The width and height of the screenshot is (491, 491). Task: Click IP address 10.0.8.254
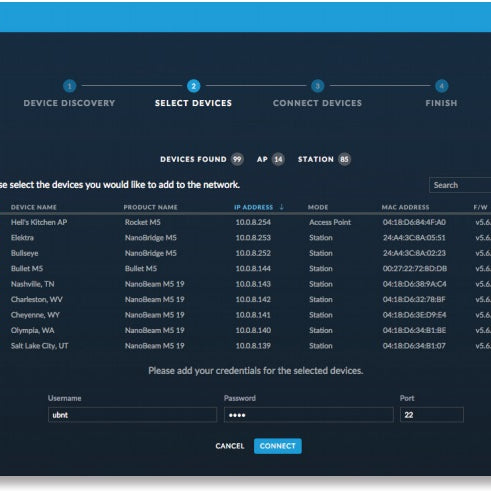coord(253,222)
